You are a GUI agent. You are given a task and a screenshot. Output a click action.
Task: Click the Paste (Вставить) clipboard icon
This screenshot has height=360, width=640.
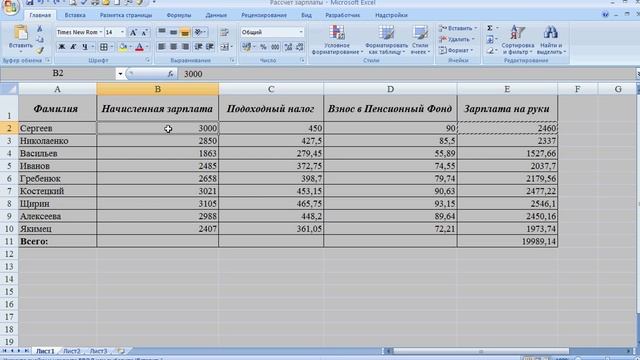20,33
